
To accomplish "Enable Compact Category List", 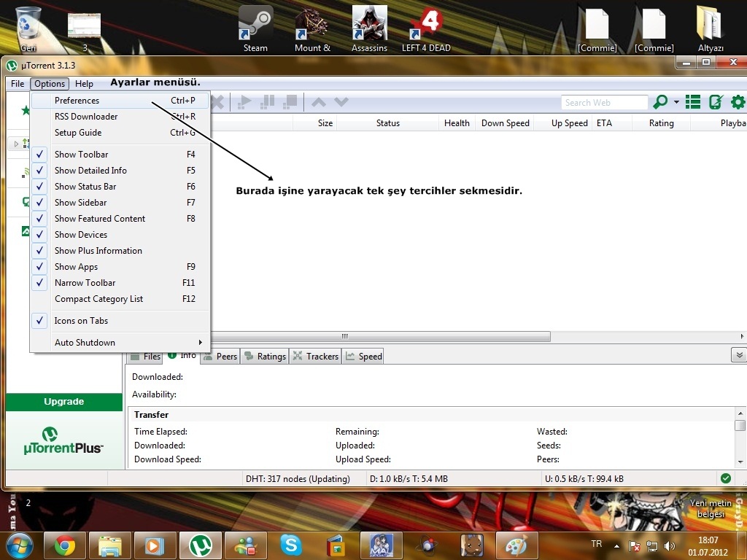I will click(120, 299).
